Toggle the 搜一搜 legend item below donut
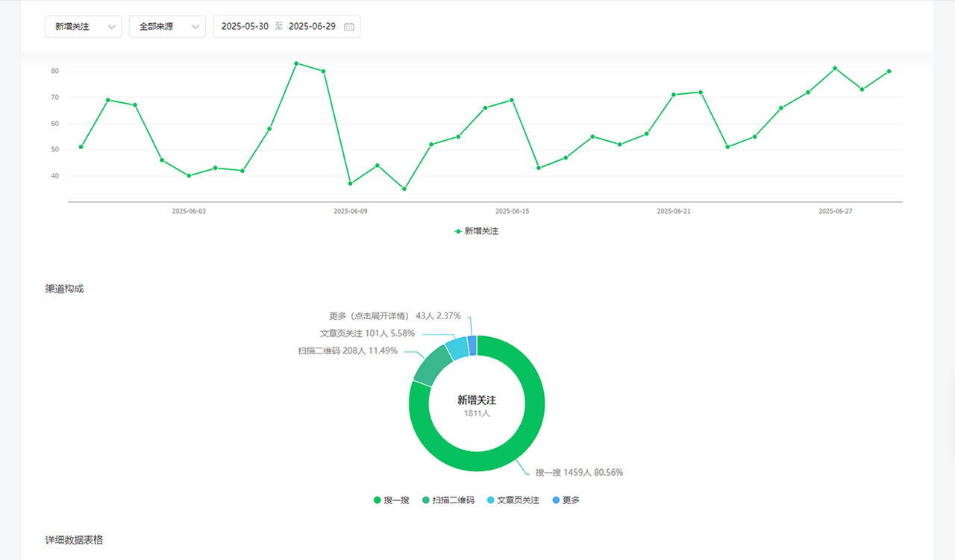This screenshot has width=955, height=560. (x=392, y=500)
